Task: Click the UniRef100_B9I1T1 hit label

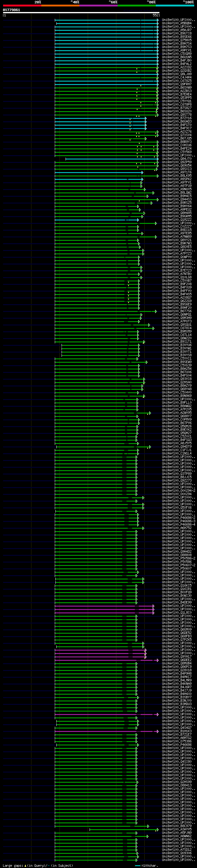Action: [x=177, y=342]
